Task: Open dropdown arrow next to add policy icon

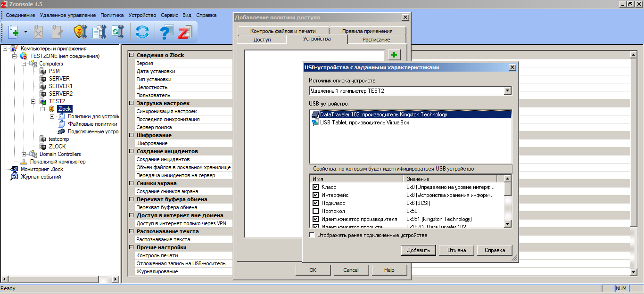Action: click(25, 32)
